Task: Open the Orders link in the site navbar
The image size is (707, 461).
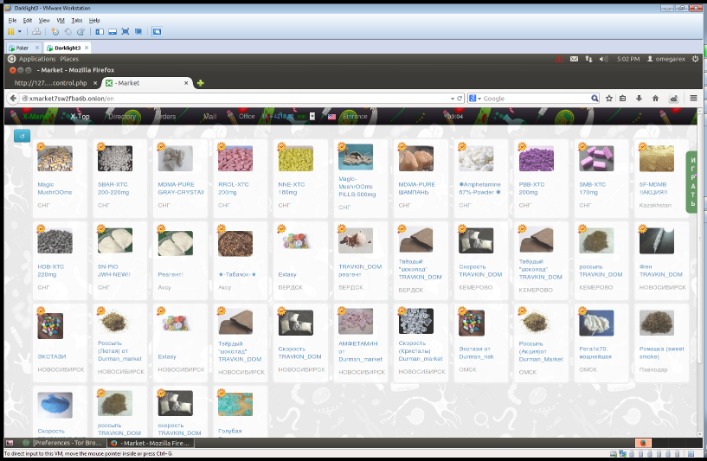Action: pos(165,116)
